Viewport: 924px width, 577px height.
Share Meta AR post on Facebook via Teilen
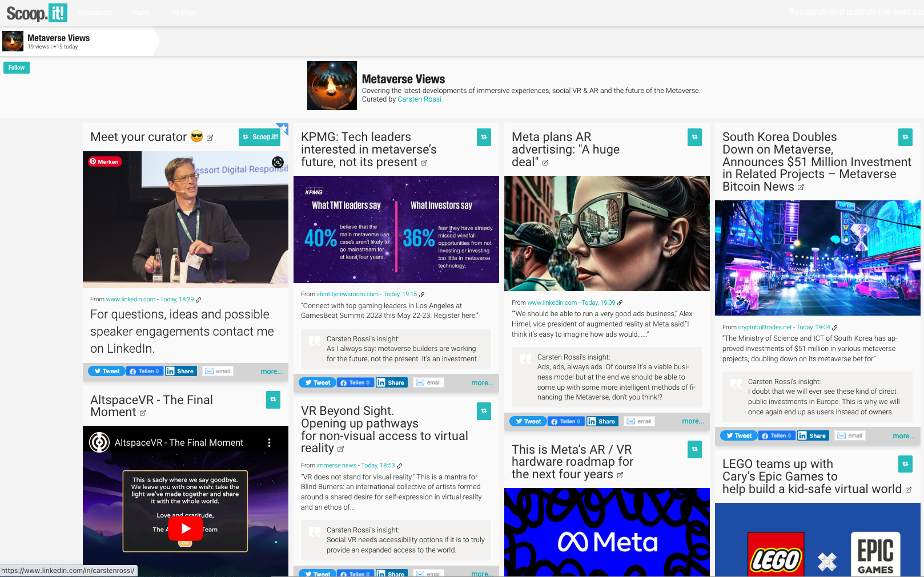566,421
